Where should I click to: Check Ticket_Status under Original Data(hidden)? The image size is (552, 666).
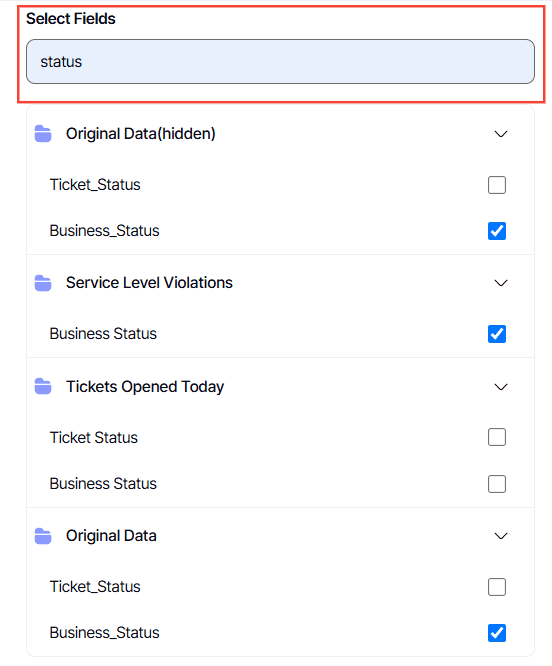tap(497, 185)
